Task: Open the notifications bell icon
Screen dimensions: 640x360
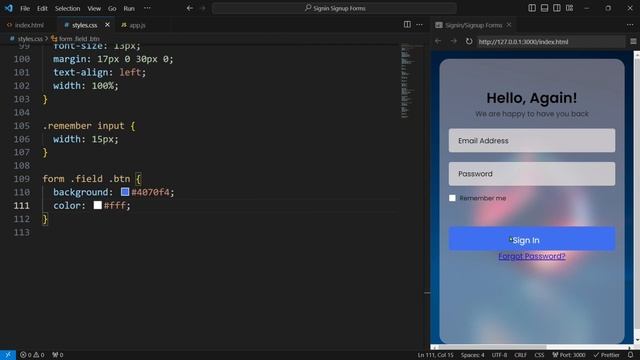Action: [631, 355]
